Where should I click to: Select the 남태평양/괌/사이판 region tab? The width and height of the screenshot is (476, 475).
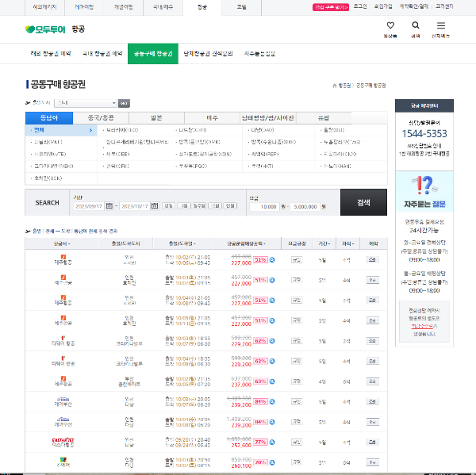268,118
